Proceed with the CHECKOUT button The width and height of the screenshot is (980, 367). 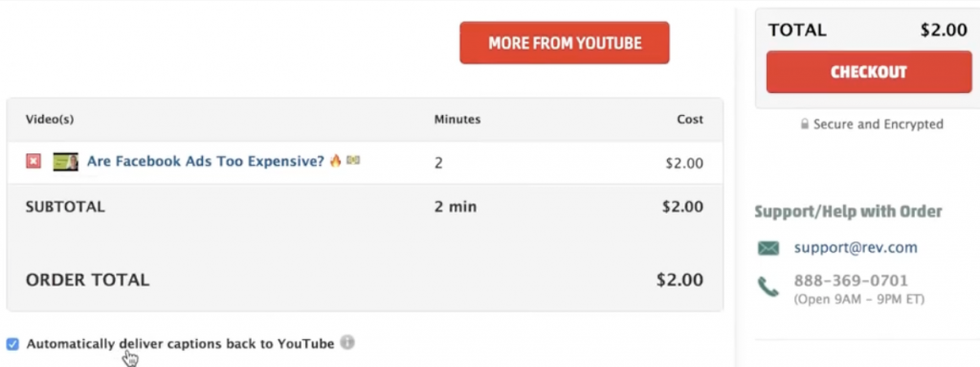pos(869,72)
